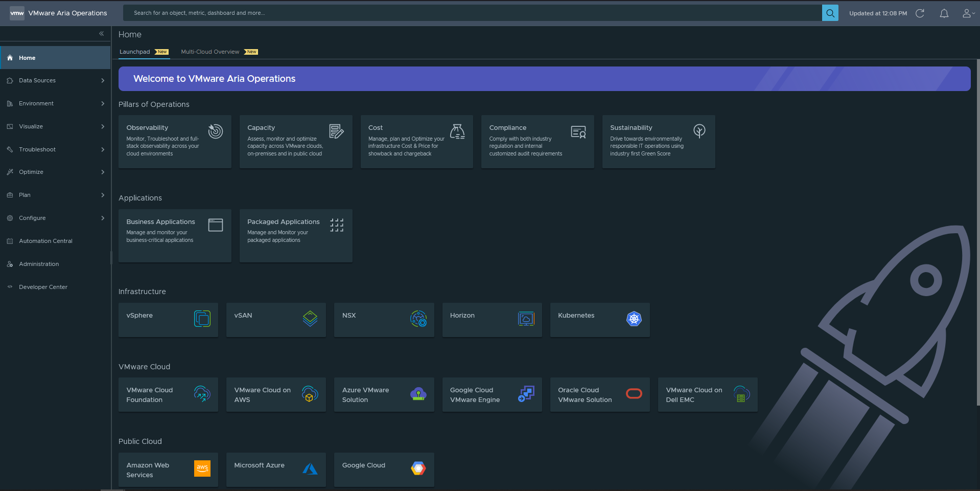Select Home in the sidebar
The height and width of the screenshot is (491, 980).
pyautogui.click(x=55, y=58)
